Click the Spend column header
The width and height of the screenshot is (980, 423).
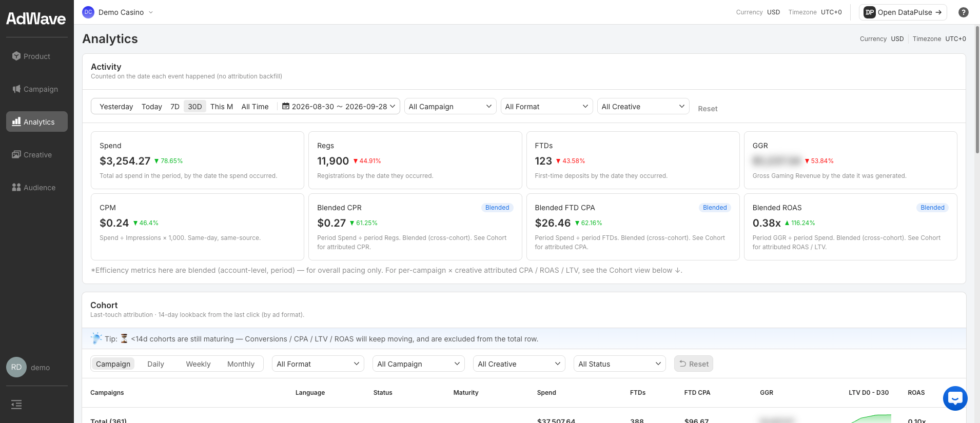(546, 393)
